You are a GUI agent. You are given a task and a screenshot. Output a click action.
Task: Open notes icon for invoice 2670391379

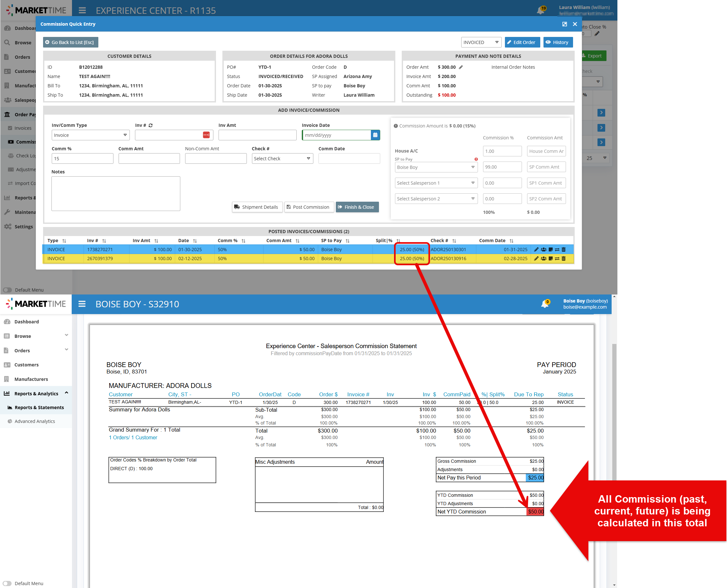[x=551, y=259]
